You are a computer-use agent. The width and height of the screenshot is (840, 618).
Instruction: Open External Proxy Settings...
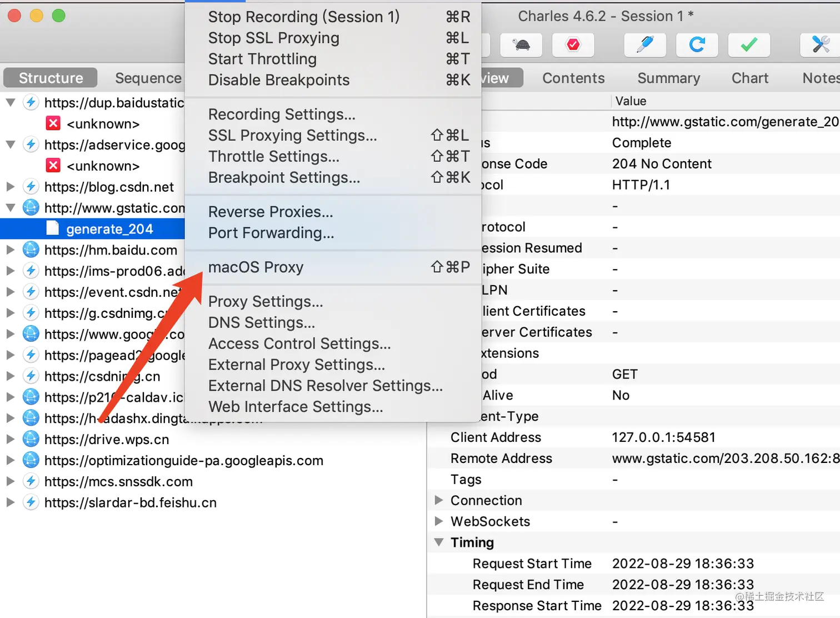click(333, 365)
